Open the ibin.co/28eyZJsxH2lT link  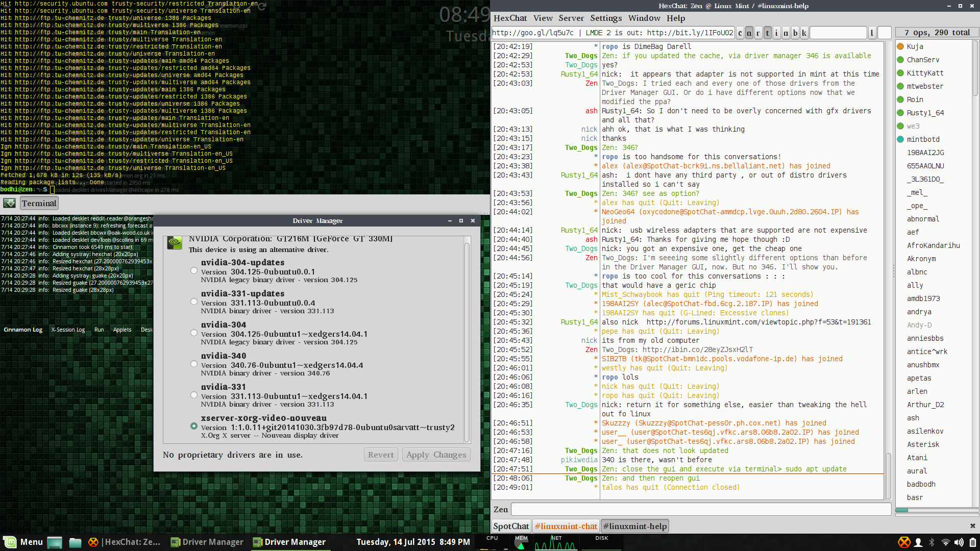698,349
